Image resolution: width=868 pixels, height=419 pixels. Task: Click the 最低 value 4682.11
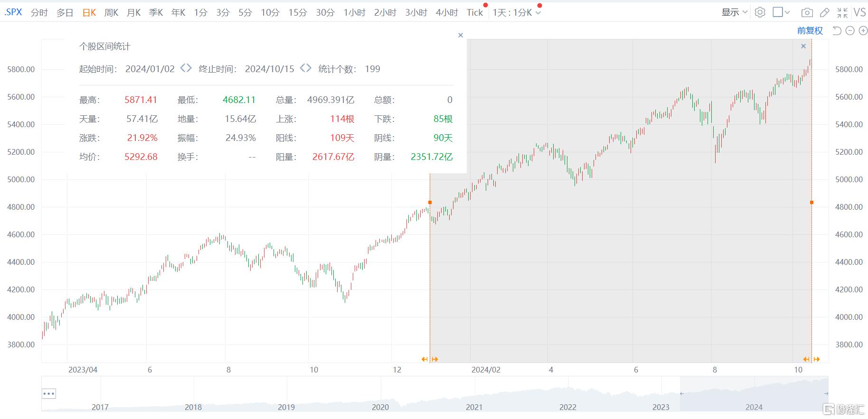tap(239, 100)
